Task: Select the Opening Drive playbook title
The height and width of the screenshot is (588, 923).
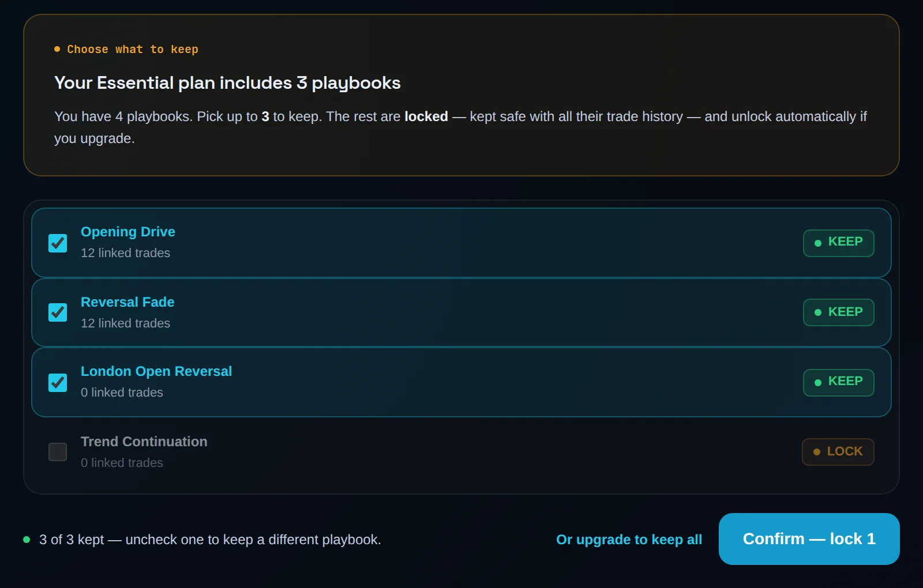Action: pos(128,232)
